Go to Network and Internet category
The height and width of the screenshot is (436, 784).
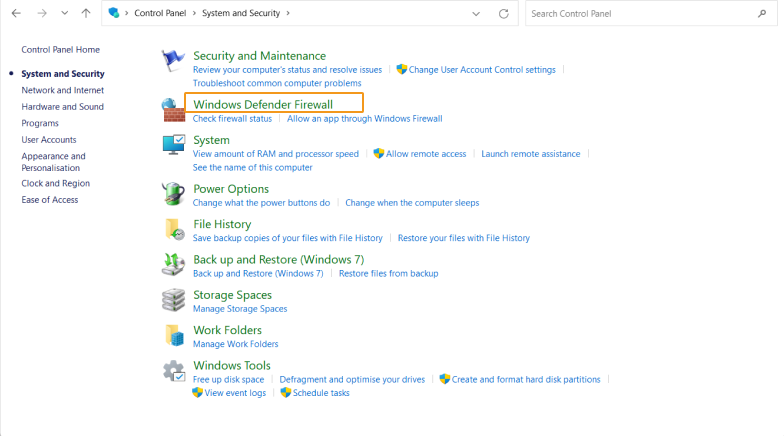click(62, 90)
